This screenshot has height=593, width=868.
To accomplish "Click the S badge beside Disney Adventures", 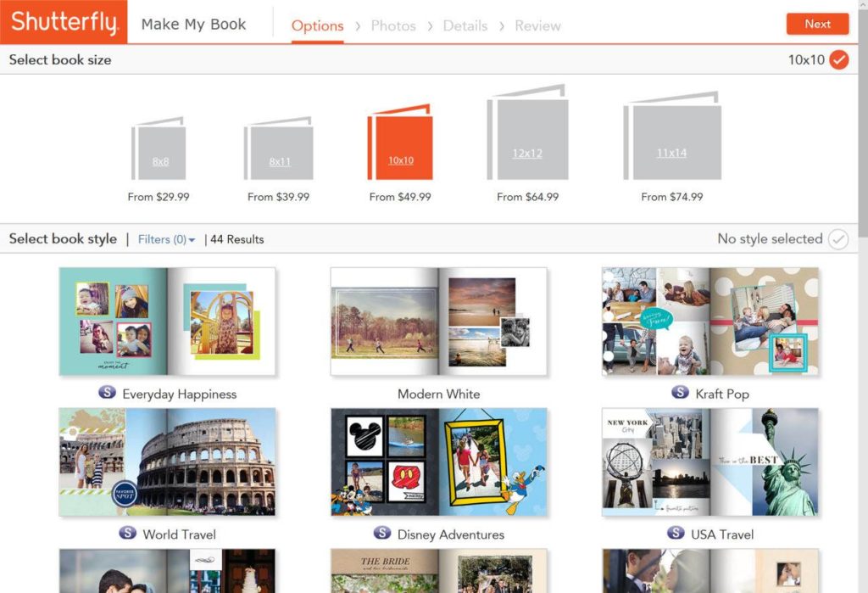I will coord(382,534).
